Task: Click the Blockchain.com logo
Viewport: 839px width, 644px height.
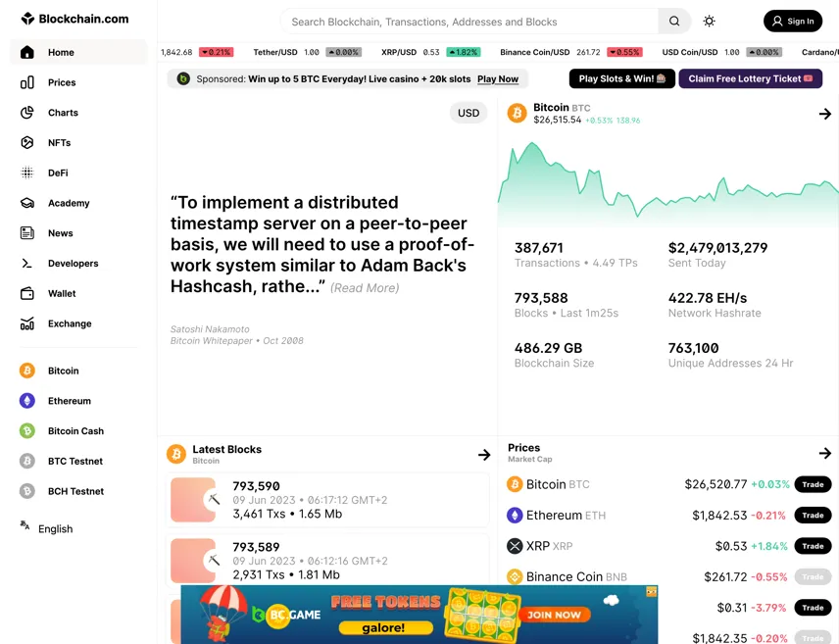Action: 74,19
